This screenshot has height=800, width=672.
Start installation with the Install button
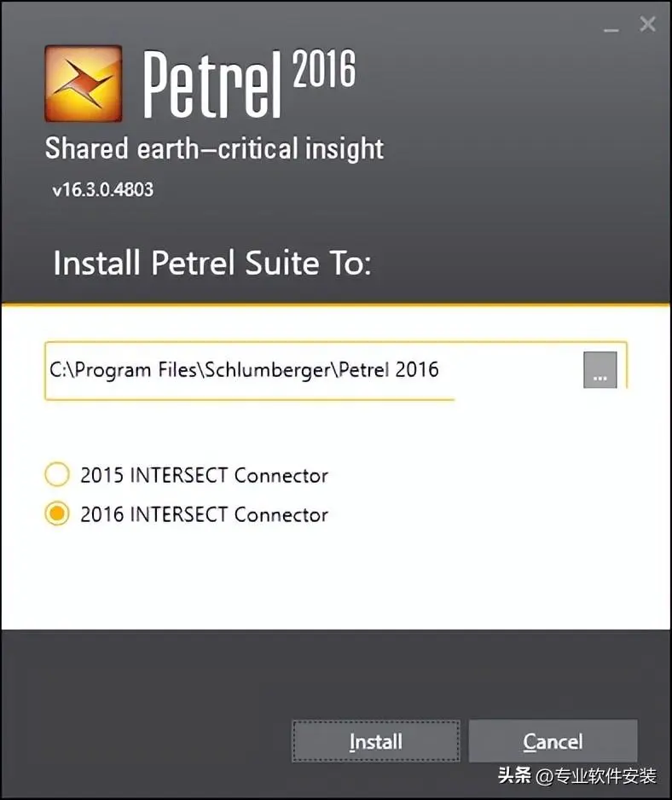tap(376, 741)
